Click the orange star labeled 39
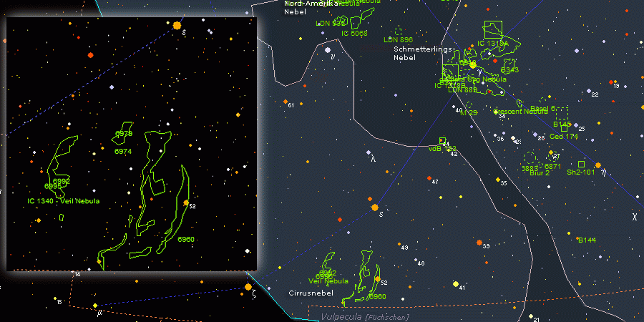This screenshot has height=322, width=644. pyautogui.click(x=479, y=243)
